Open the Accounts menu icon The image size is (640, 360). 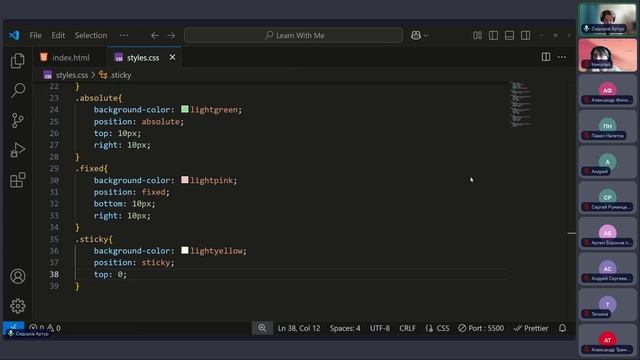(18, 276)
